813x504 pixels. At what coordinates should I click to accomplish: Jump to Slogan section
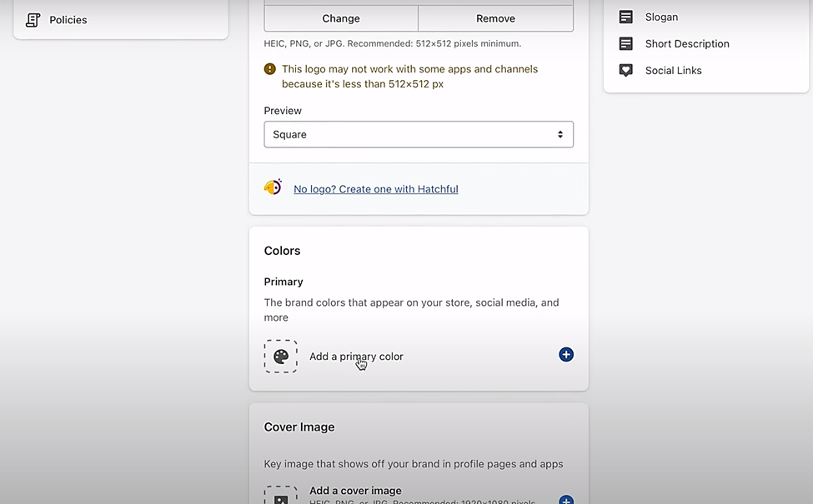tap(661, 17)
